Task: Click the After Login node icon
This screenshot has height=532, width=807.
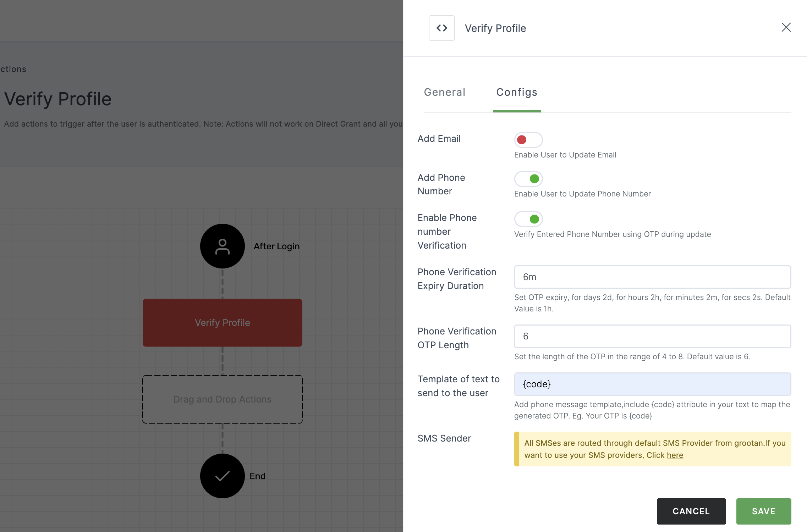Action: pos(222,246)
